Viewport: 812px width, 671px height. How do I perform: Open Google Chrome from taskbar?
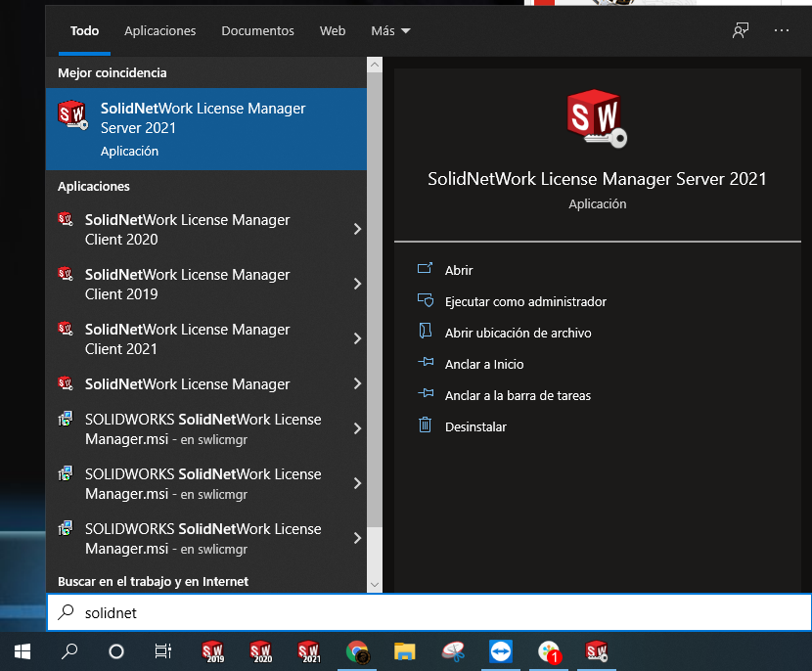(357, 651)
